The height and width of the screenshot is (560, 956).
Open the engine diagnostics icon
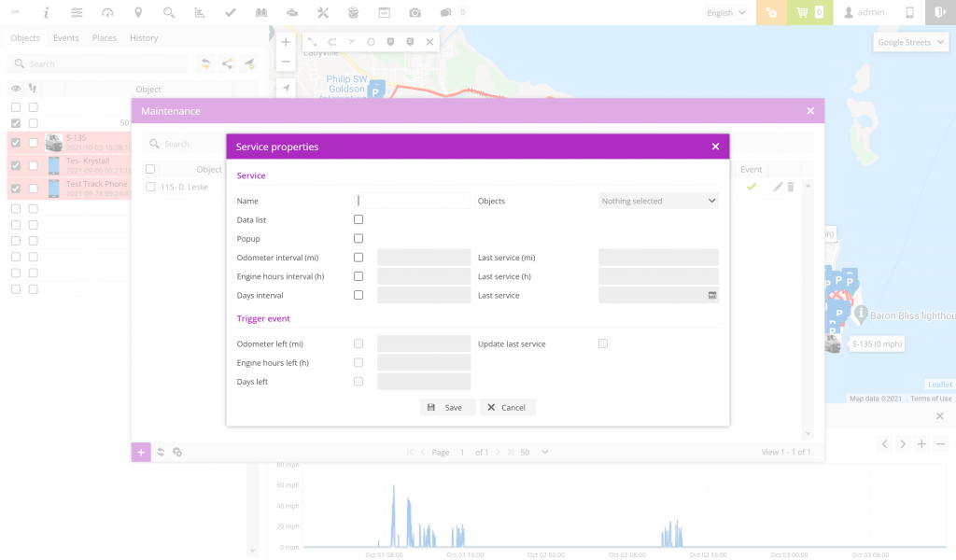[x=292, y=12]
